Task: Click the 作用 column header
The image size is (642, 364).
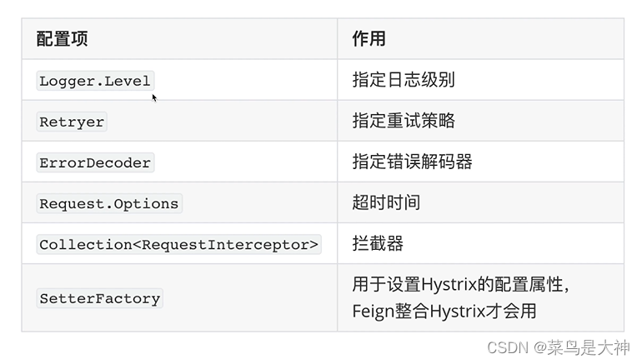Action: [x=369, y=39]
